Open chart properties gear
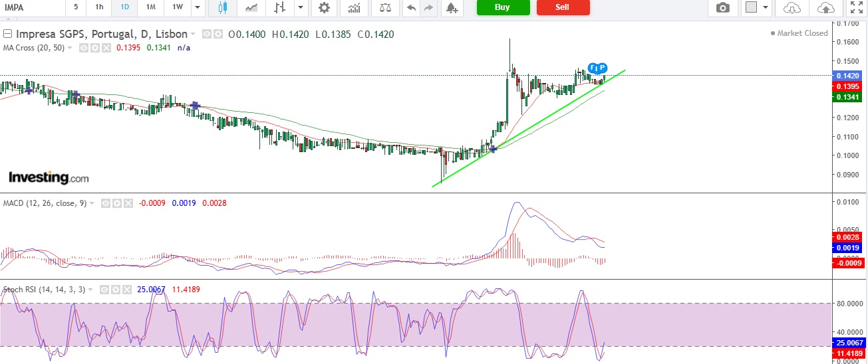 [324, 8]
